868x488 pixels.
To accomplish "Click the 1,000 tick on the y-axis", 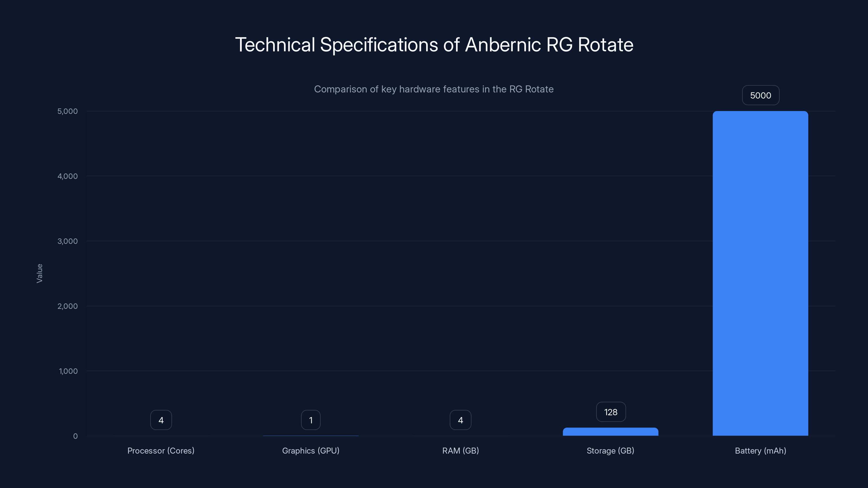I will [x=68, y=371].
